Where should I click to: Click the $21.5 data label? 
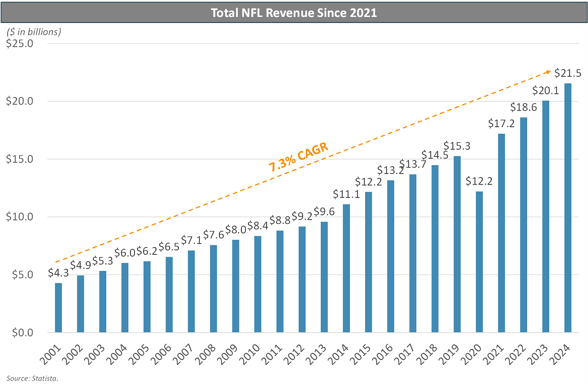click(568, 73)
